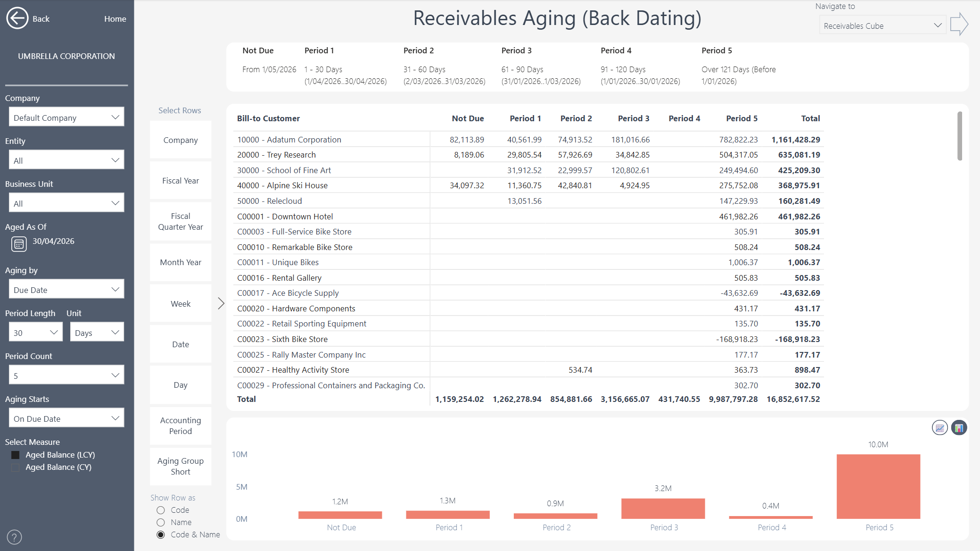Select the Code radio button
The width and height of the screenshot is (980, 551).
161,510
